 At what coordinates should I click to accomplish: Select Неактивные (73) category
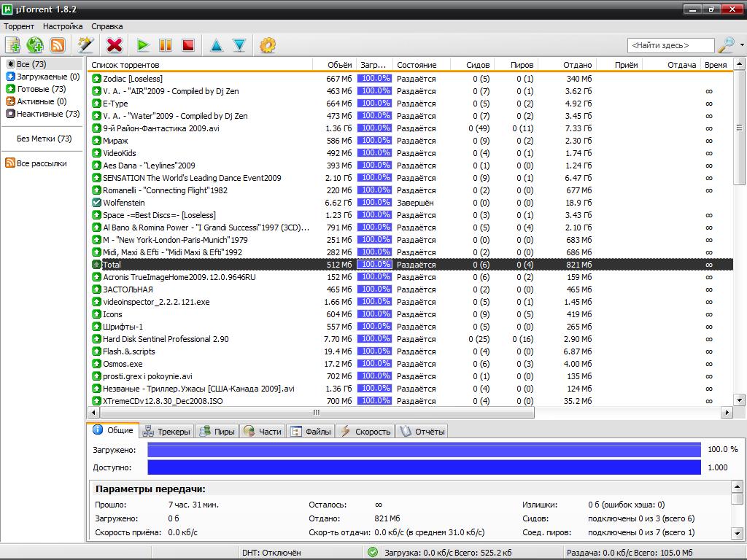pyautogui.click(x=43, y=113)
